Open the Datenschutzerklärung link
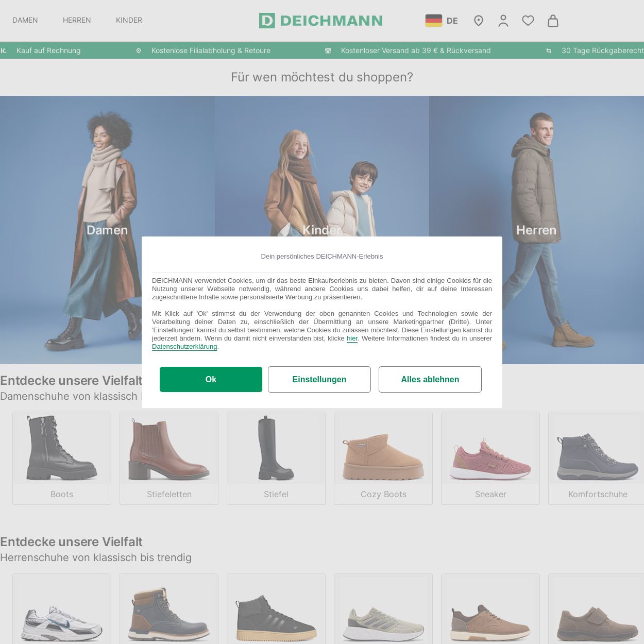This screenshot has width=644, height=644. 184,347
